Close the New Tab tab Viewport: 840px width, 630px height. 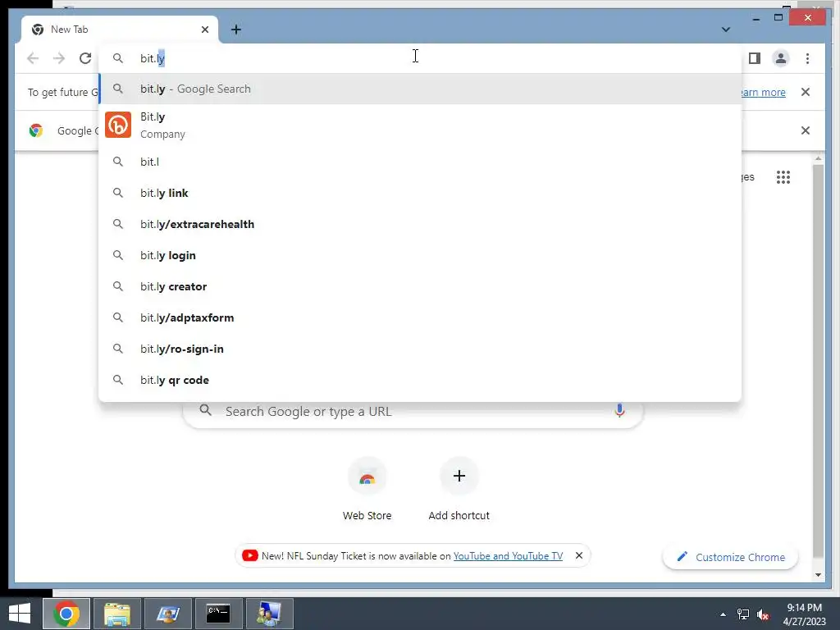[x=204, y=30]
